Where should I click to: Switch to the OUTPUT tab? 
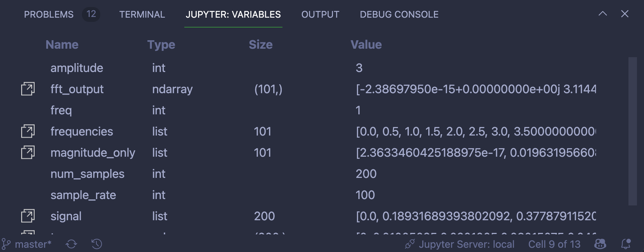coord(320,14)
